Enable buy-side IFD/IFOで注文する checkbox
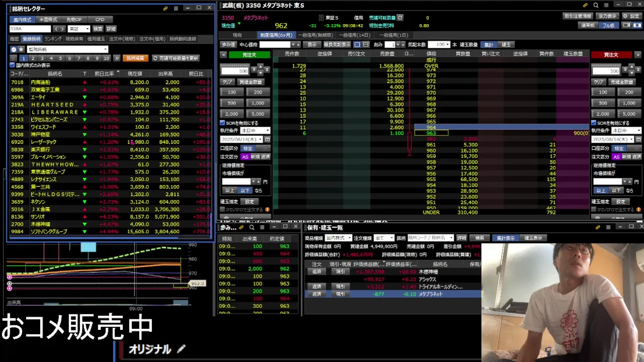The height and width of the screenshot is (362, 644). point(594,209)
